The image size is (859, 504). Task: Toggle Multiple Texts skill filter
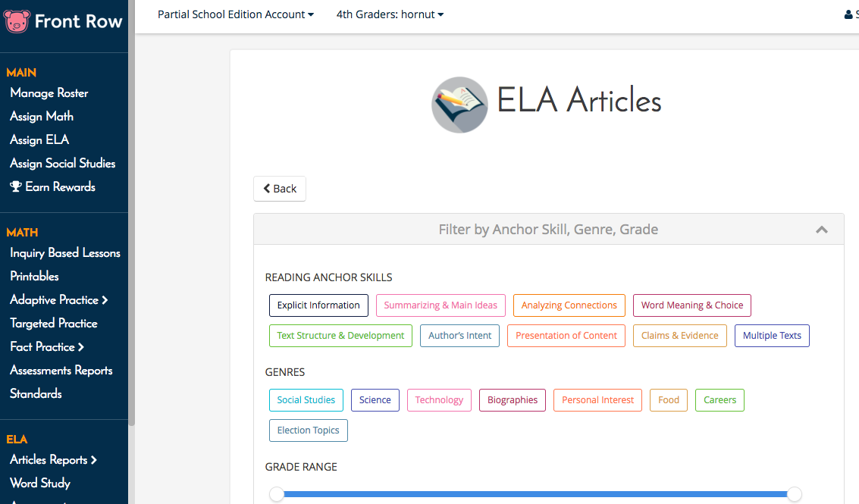click(x=772, y=336)
